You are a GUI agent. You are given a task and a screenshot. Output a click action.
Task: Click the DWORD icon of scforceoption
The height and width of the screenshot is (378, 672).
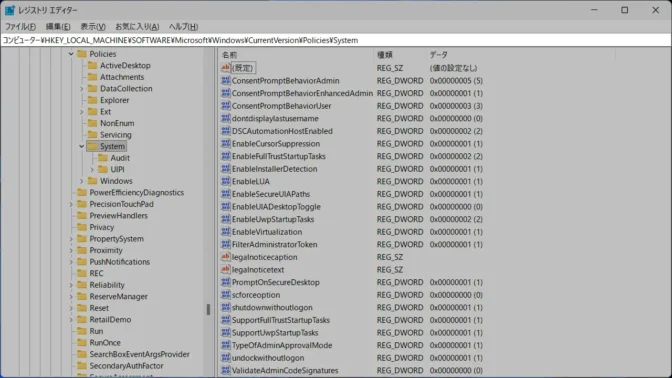coord(225,295)
